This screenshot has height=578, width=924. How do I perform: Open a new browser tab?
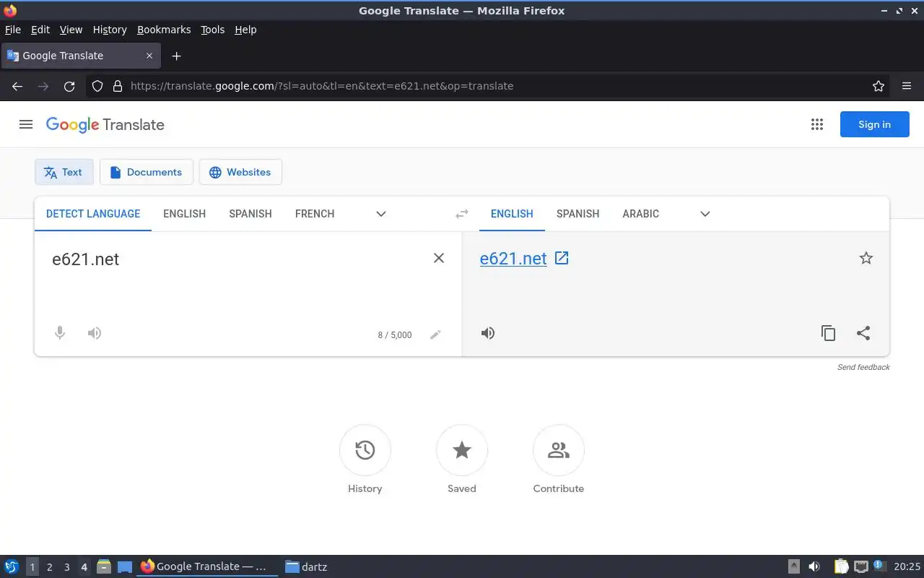pyautogui.click(x=176, y=56)
